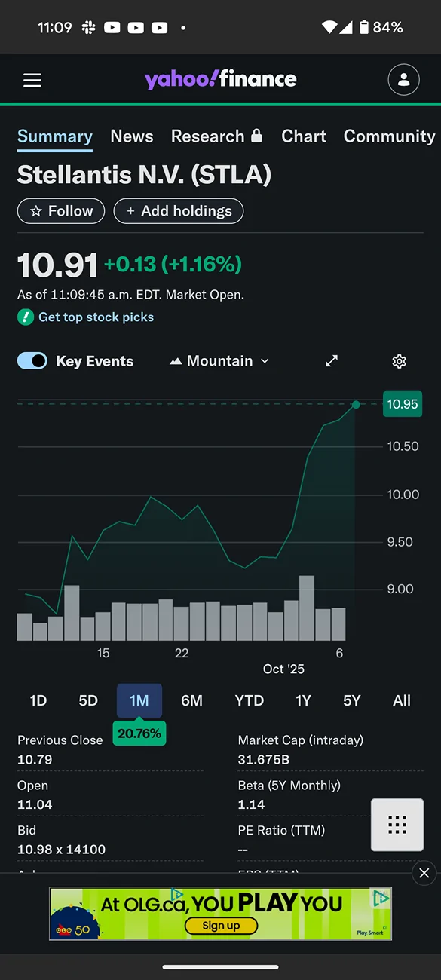Open the floating keypad grid button
Viewport: 441px width, 980px height.
397,825
